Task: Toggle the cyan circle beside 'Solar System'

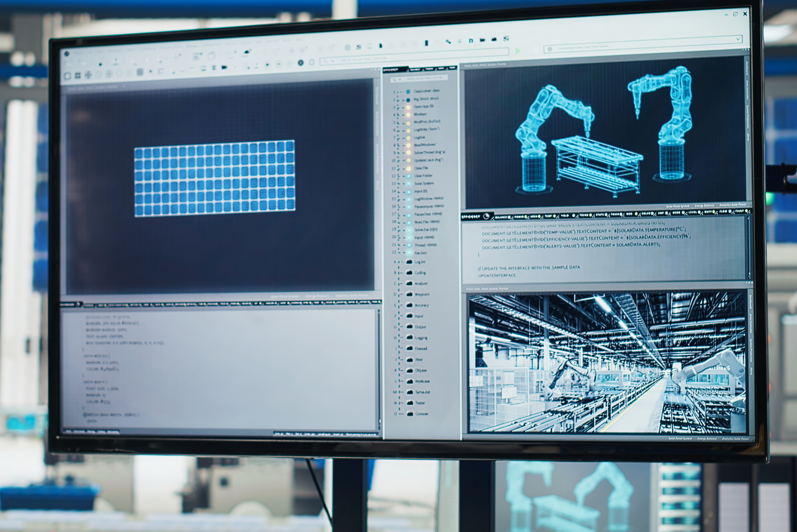Action: (409, 184)
